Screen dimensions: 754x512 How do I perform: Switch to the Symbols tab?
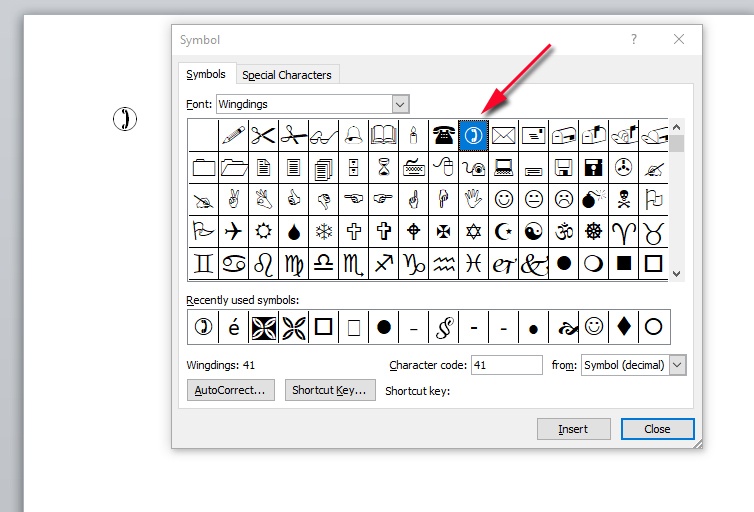point(206,74)
